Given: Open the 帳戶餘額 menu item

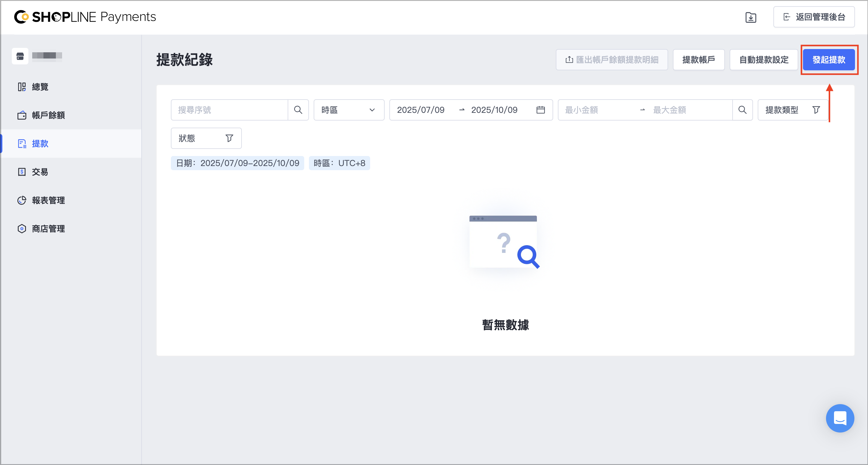Looking at the screenshot, I should point(71,115).
